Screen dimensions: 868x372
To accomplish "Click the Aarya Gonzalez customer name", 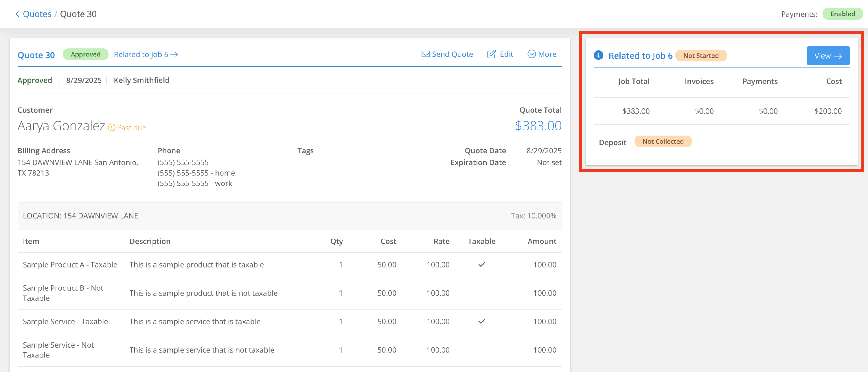I will (x=61, y=126).
